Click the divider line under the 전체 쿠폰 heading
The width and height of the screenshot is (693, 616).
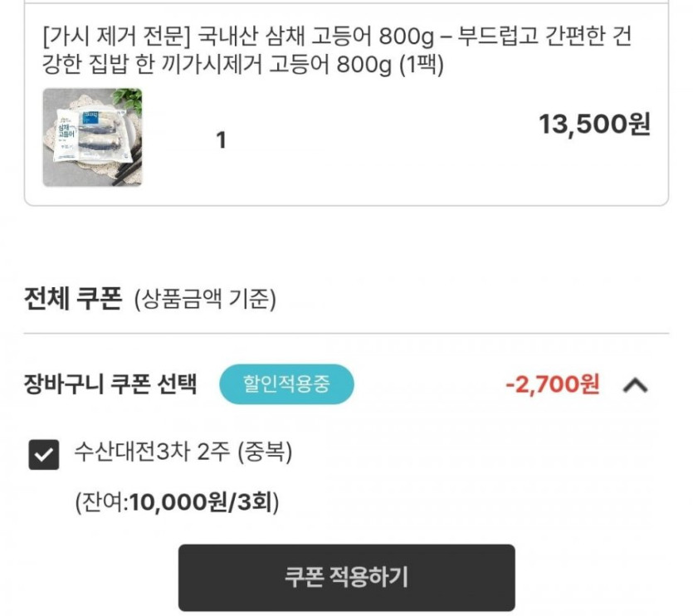click(x=346, y=334)
